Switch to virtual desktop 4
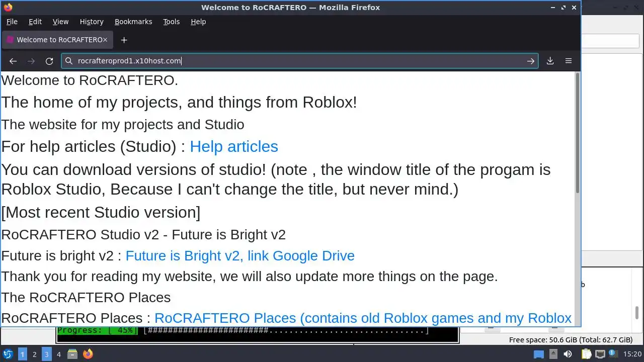 (58, 354)
